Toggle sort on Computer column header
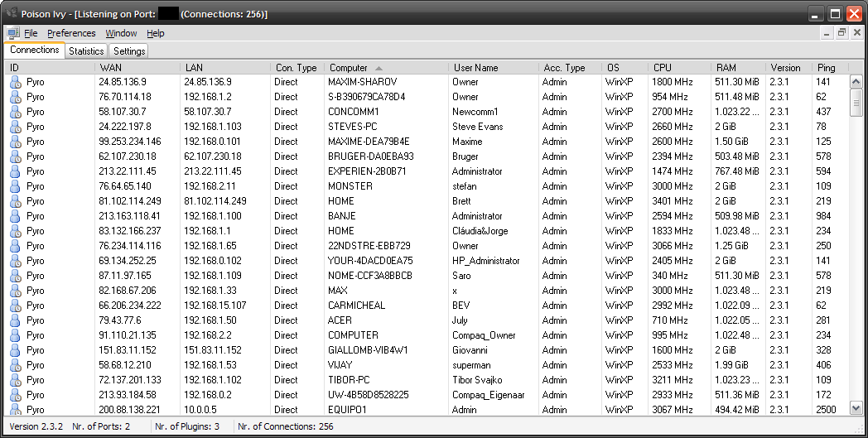 click(387, 68)
